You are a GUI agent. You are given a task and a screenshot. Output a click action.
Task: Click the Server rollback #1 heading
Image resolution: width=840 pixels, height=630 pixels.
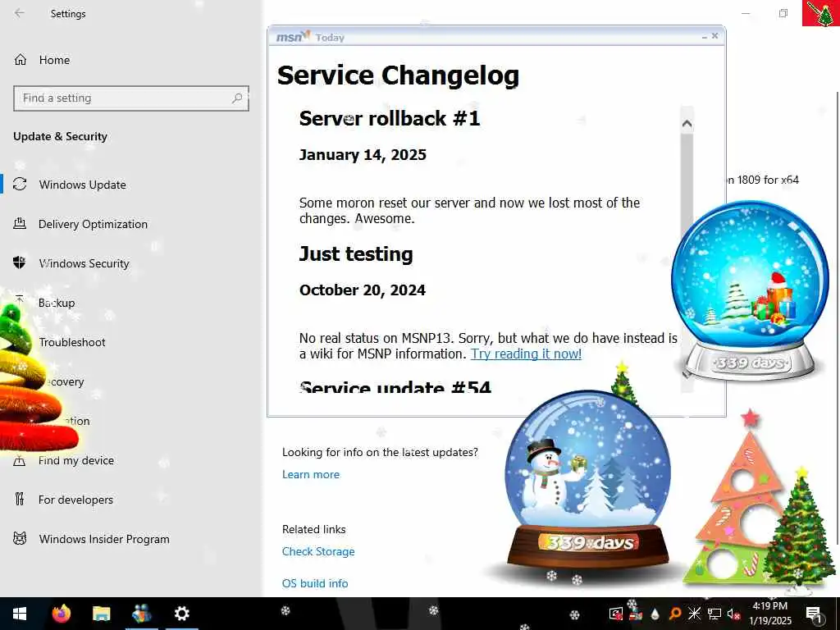click(x=390, y=119)
